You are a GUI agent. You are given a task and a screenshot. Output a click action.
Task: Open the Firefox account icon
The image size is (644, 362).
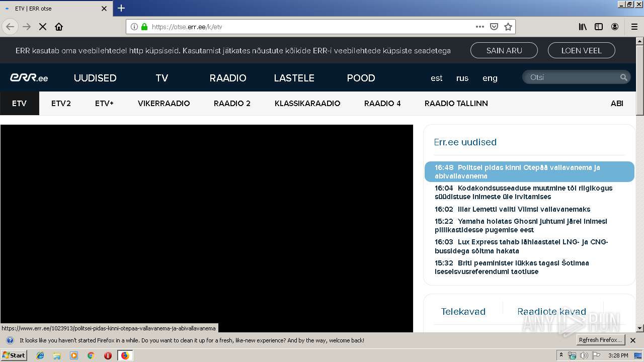[615, 27]
